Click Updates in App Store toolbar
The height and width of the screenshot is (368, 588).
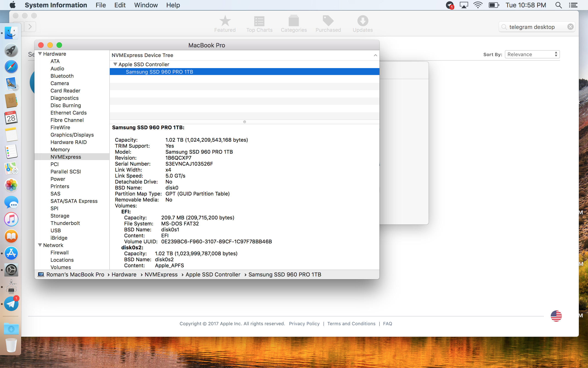(363, 24)
